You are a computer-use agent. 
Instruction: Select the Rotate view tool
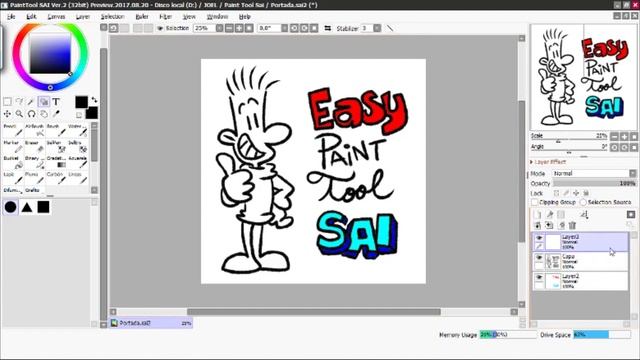point(31,113)
